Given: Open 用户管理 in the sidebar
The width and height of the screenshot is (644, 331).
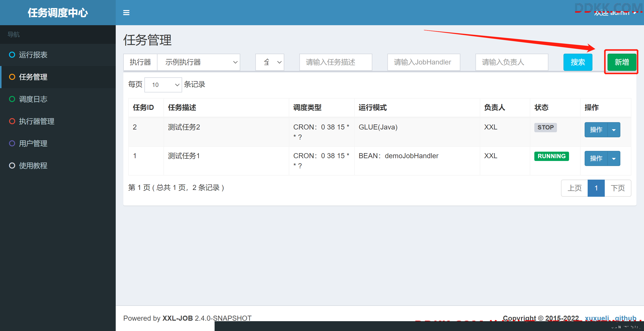Looking at the screenshot, I should pyautogui.click(x=58, y=143).
